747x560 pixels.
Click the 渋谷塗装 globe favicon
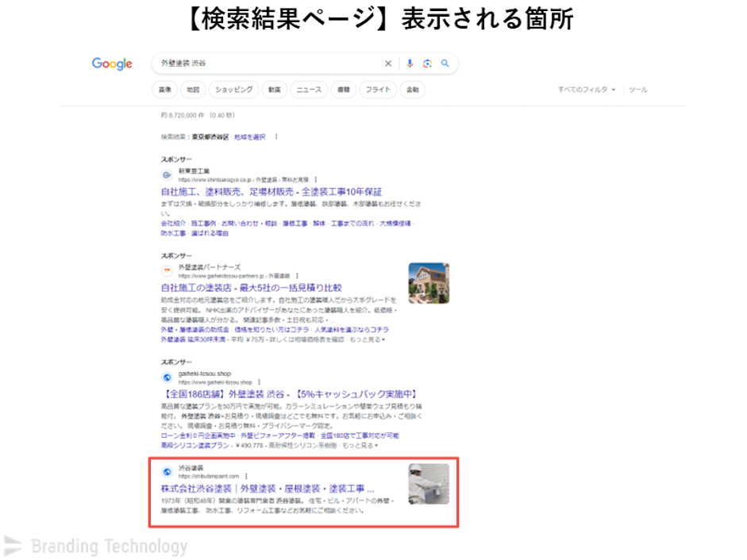pos(167,472)
